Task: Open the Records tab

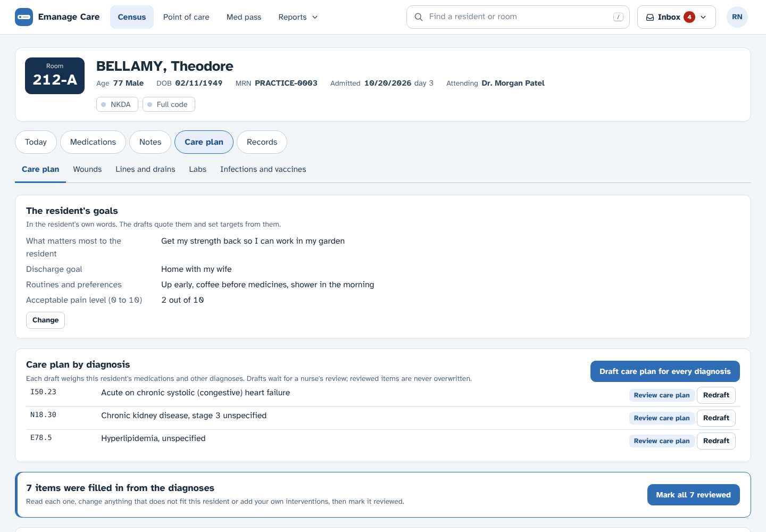Action: pyautogui.click(x=262, y=142)
